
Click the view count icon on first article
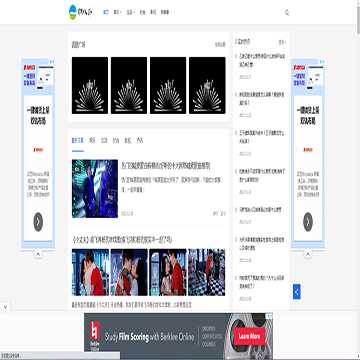215,213
